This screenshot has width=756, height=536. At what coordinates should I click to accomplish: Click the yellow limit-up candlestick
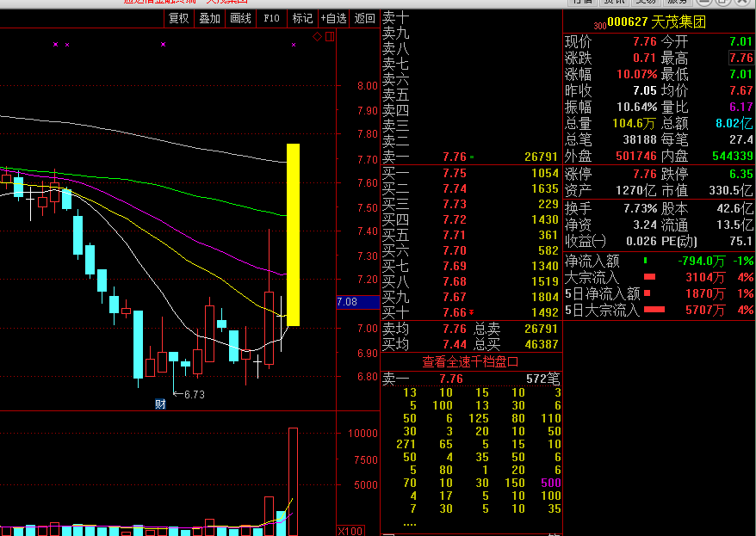pyautogui.click(x=293, y=235)
